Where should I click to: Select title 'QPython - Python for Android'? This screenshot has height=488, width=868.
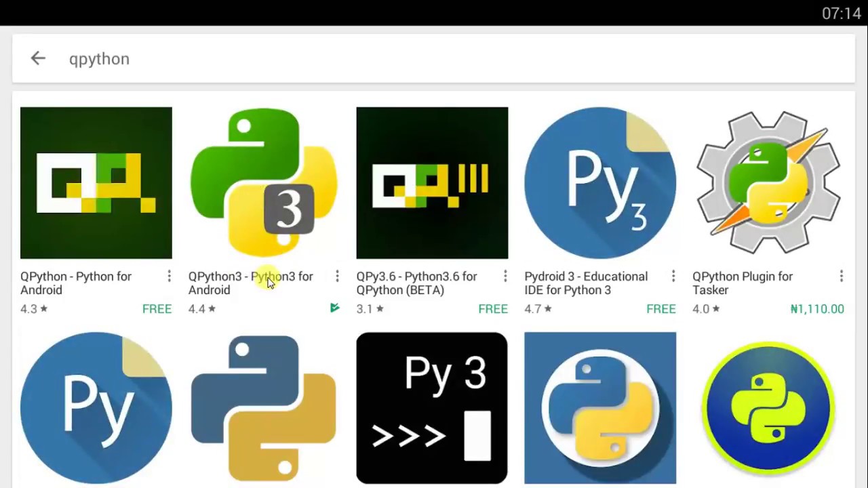pyautogui.click(x=76, y=283)
